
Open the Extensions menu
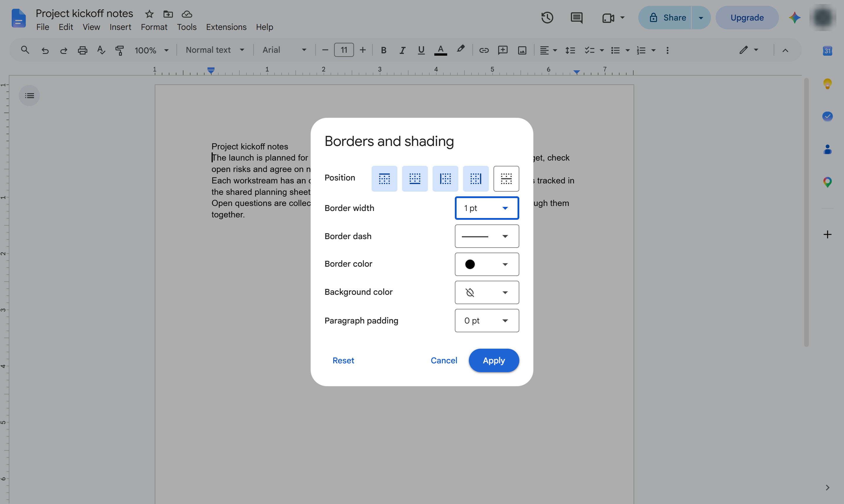pos(226,27)
